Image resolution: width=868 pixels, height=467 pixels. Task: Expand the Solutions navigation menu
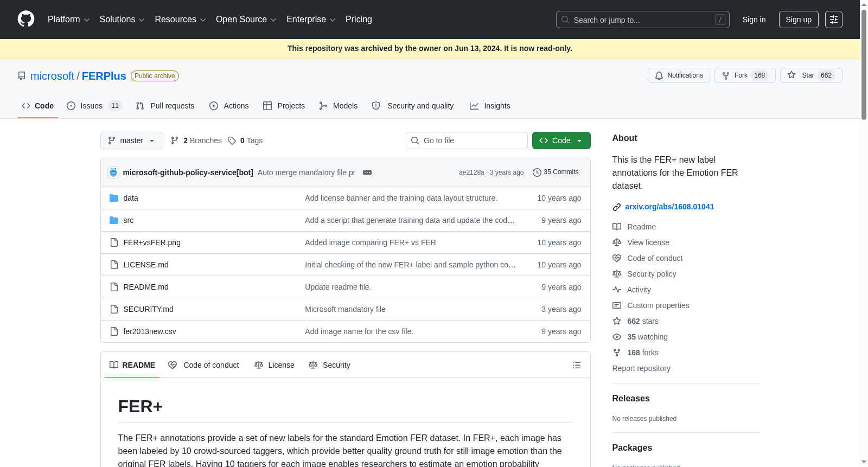pyautogui.click(x=122, y=20)
